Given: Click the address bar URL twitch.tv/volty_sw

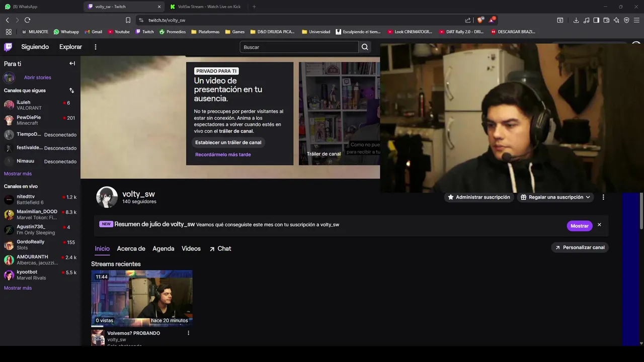Looking at the screenshot, I should click(167, 20).
